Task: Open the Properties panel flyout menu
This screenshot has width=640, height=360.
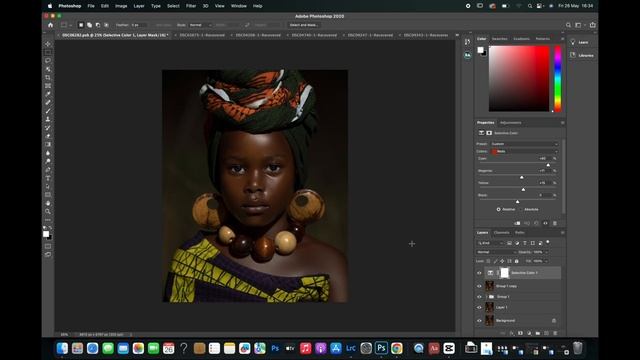Action: pyautogui.click(x=562, y=122)
